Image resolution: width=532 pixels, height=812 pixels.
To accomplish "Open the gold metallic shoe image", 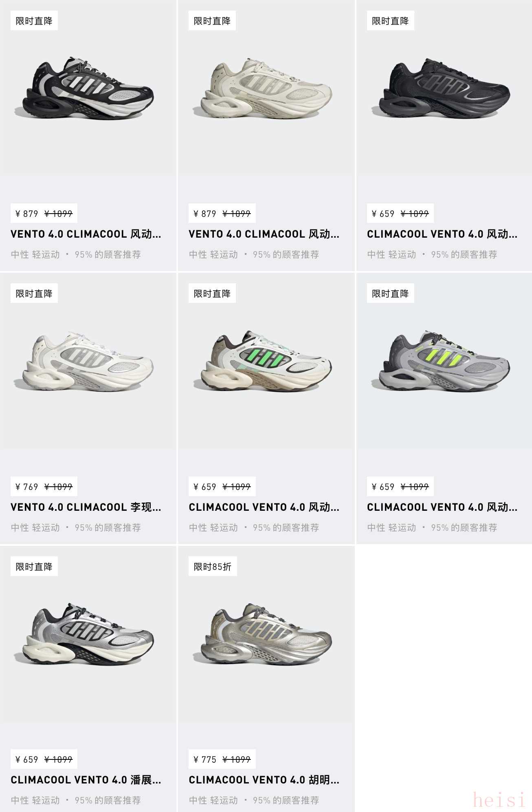I will pyautogui.click(x=263, y=634).
